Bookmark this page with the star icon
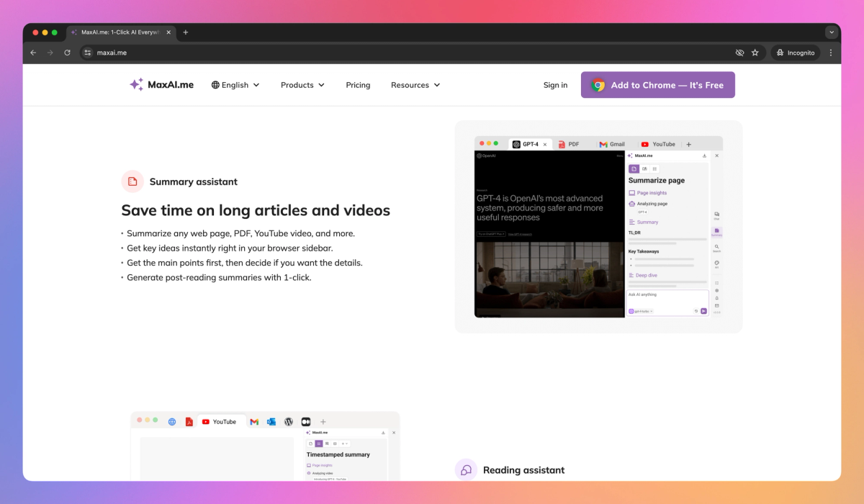The image size is (864, 504). [755, 53]
